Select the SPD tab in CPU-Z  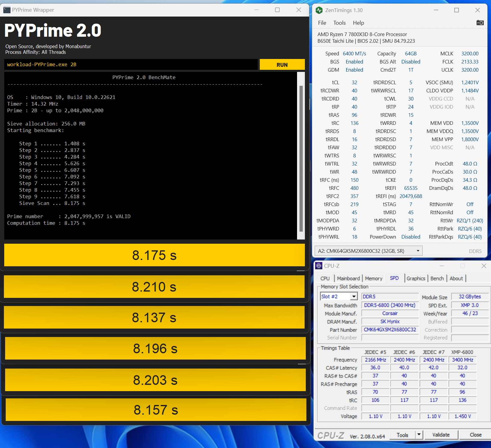click(x=394, y=278)
